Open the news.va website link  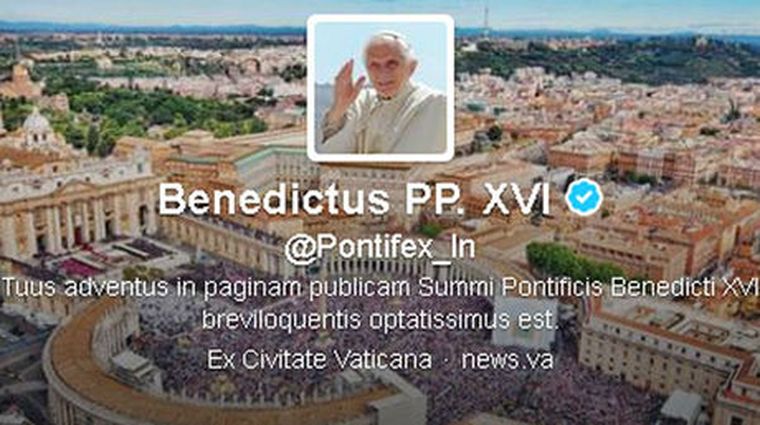pos(507,360)
